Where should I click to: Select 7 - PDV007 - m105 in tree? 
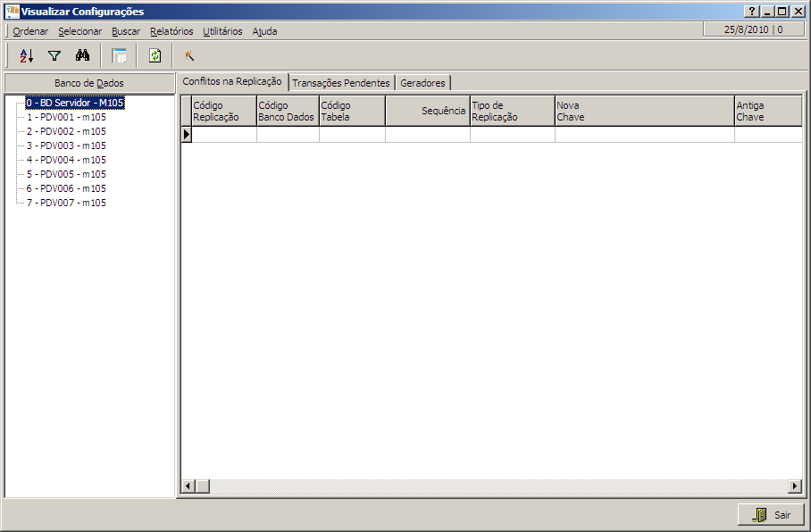(x=66, y=203)
